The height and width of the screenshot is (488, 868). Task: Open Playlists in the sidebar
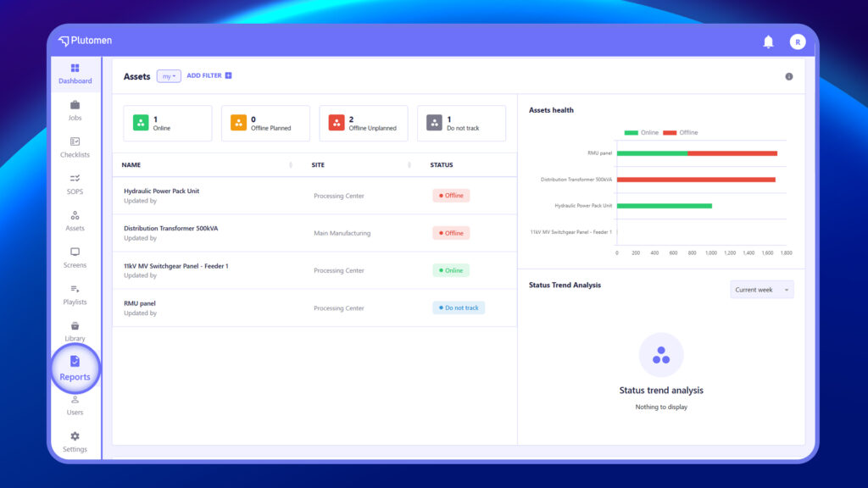click(75, 294)
